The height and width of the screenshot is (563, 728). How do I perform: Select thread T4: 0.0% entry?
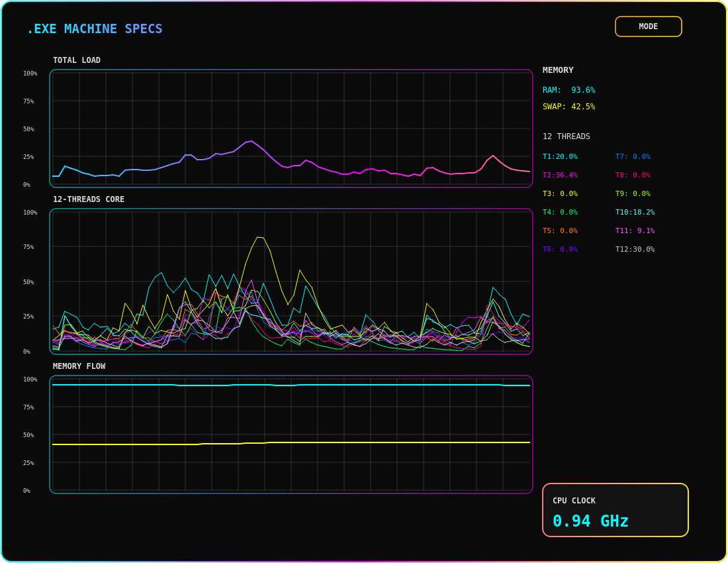(x=560, y=213)
